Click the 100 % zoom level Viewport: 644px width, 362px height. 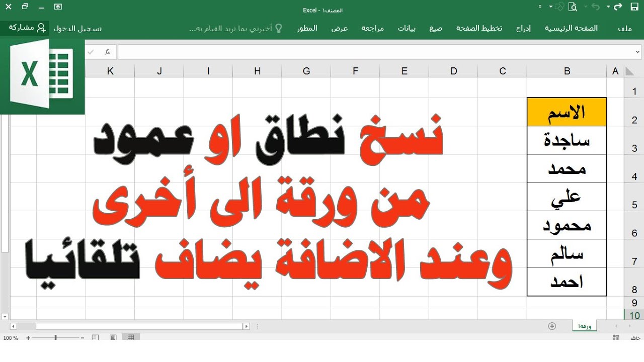point(11,338)
